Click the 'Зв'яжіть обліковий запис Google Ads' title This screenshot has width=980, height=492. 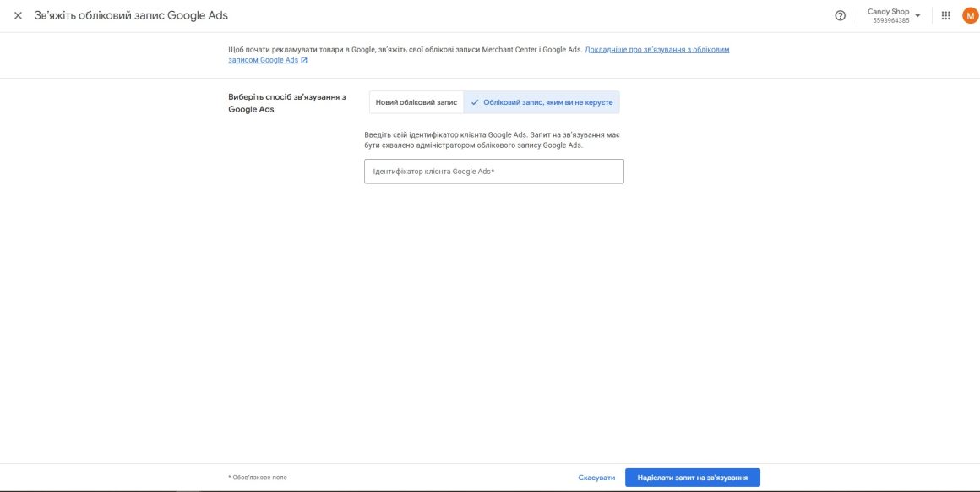point(131,15)
